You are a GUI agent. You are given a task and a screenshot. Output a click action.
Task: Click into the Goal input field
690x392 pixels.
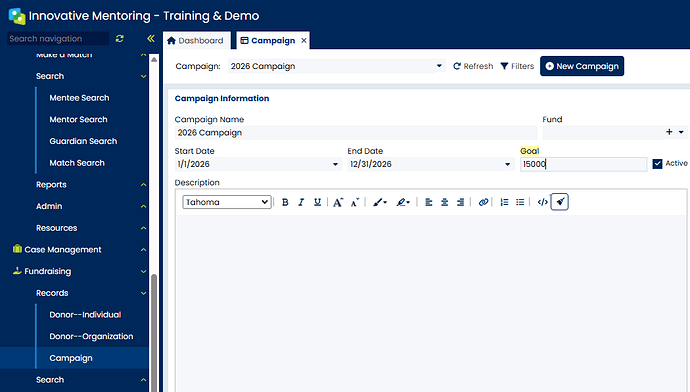(583, 164)
